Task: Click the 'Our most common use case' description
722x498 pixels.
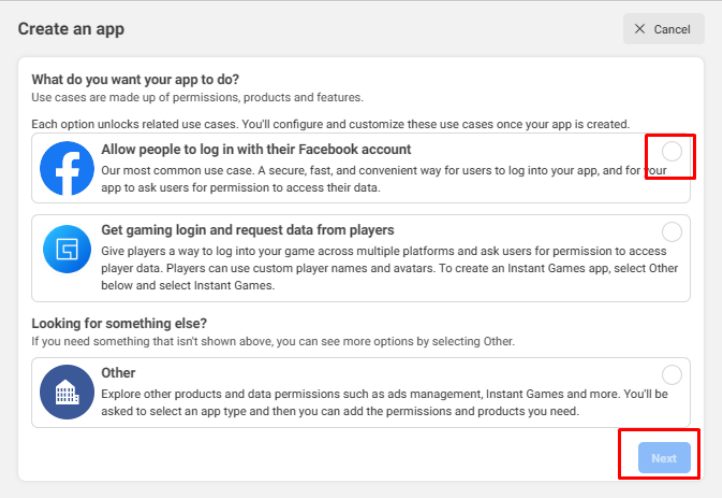Action: (x=384, y=179)
